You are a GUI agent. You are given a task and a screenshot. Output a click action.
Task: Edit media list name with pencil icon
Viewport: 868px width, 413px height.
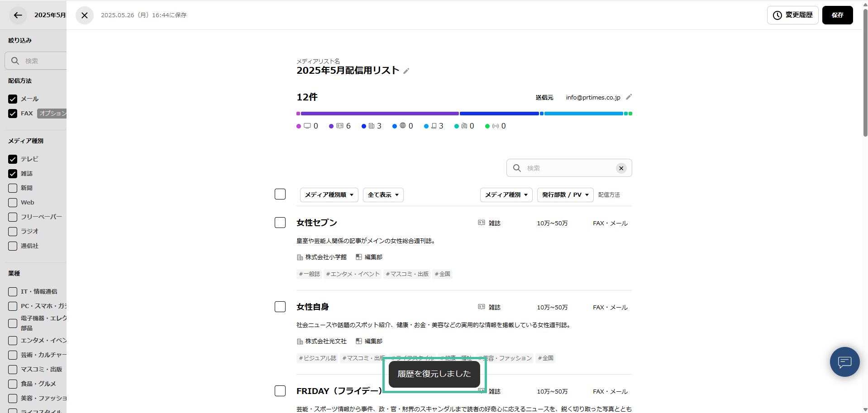406,71
